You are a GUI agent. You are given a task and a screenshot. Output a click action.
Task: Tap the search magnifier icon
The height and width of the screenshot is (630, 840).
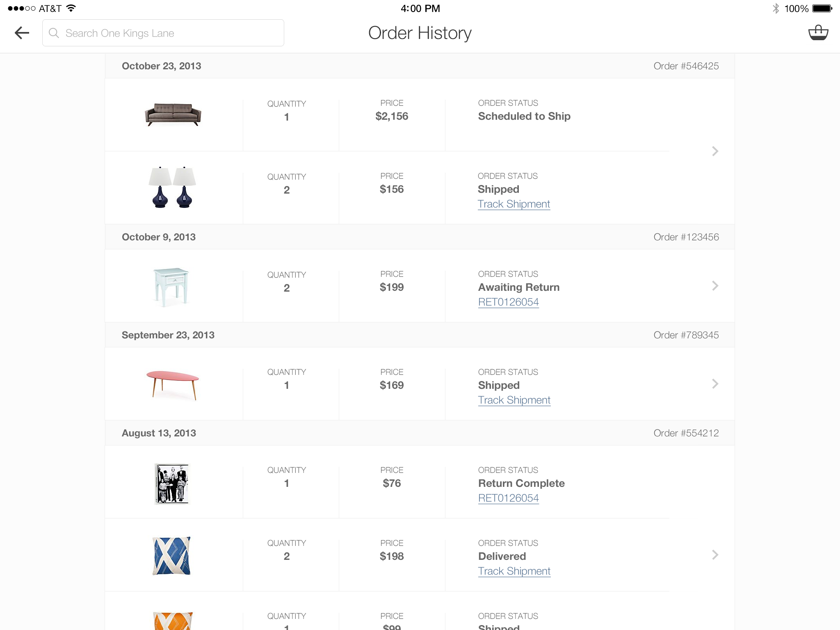pos(54,33)
